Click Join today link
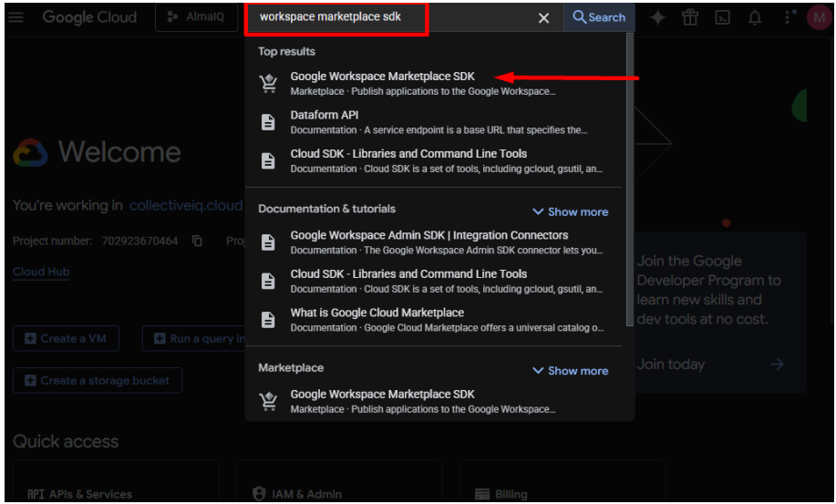The image size is (836, 504). (x=671, y=365)
